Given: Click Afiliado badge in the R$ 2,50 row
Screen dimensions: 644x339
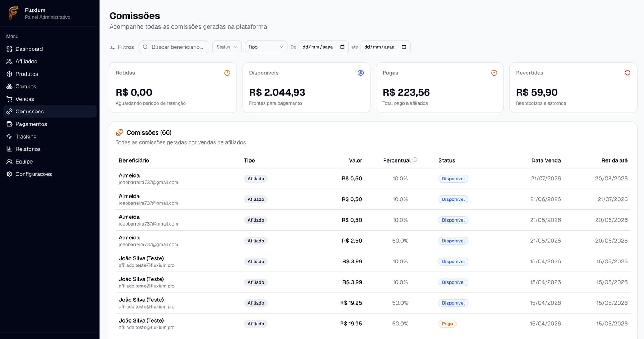Looking at the screenshot, I should point(256,241).
